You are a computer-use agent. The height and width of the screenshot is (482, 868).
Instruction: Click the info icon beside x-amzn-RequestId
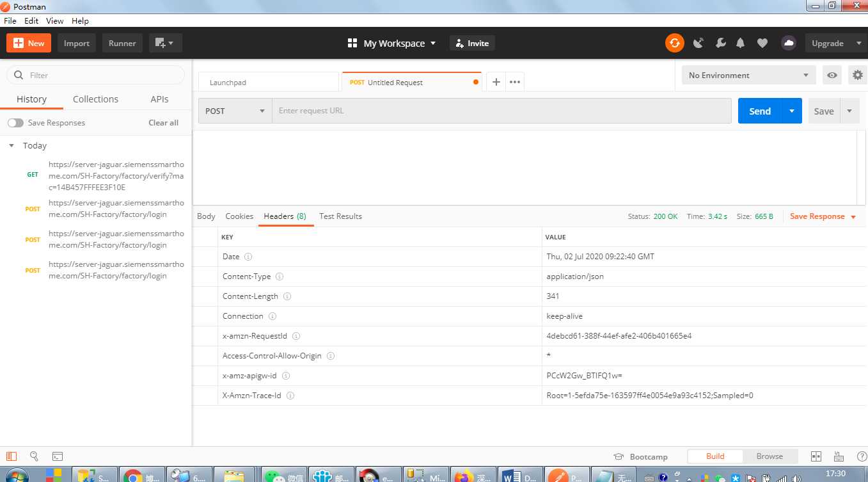pos(296,336)
